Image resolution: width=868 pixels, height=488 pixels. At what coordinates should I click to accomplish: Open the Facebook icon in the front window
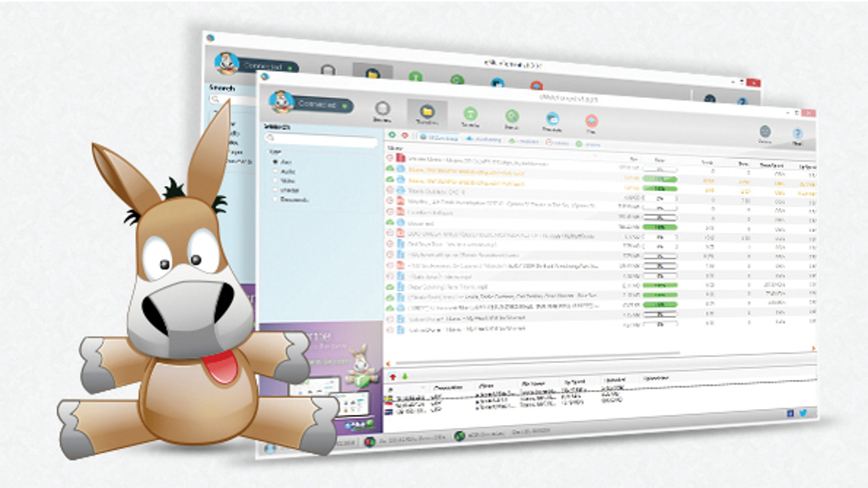pyautogui.click(x=791, y=412)
